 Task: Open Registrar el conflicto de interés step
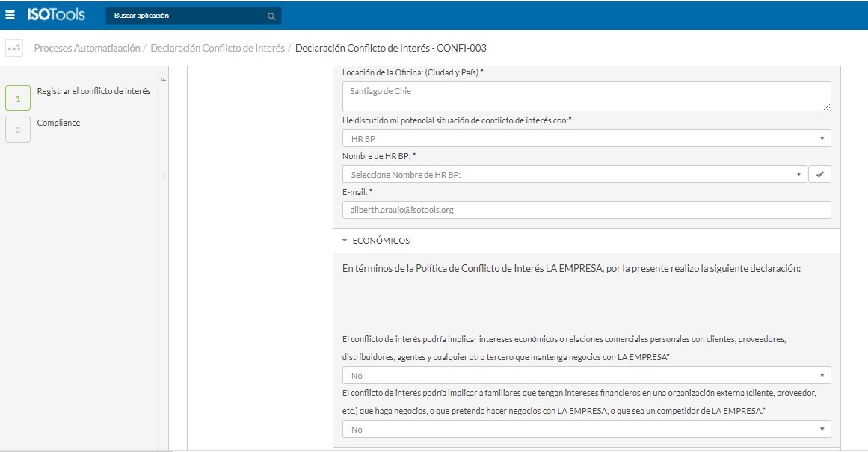[93, 91]
